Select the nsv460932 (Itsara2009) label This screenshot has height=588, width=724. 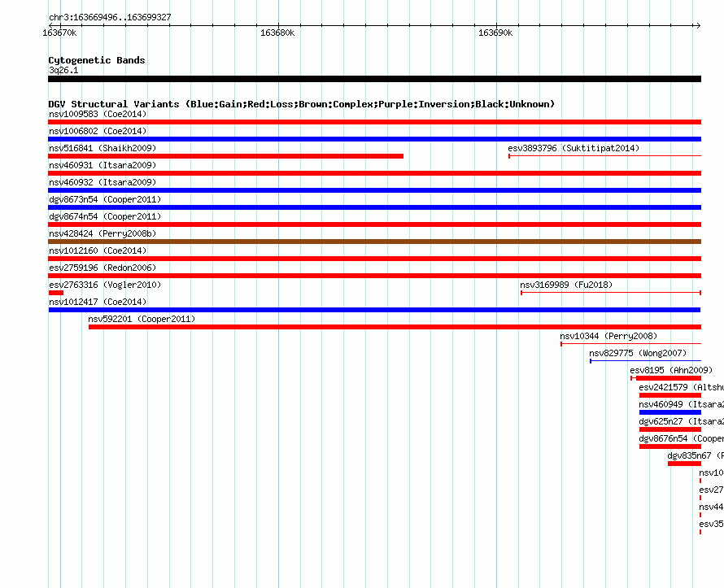coord(102,182)
